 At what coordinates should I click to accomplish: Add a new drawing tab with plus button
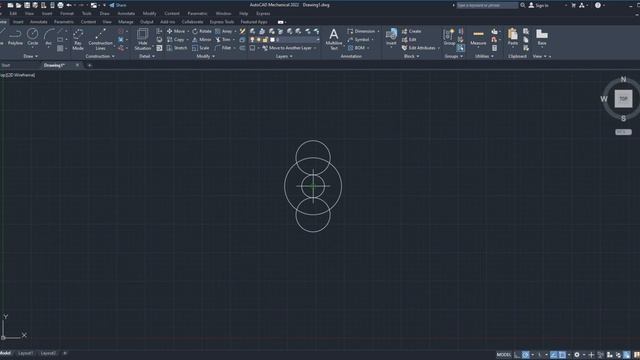coord(89,65)
